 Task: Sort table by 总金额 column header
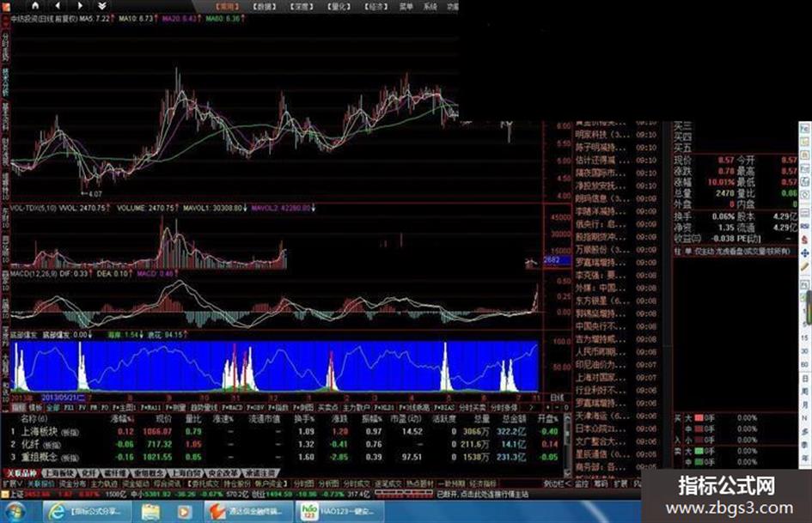pos(514,418)
